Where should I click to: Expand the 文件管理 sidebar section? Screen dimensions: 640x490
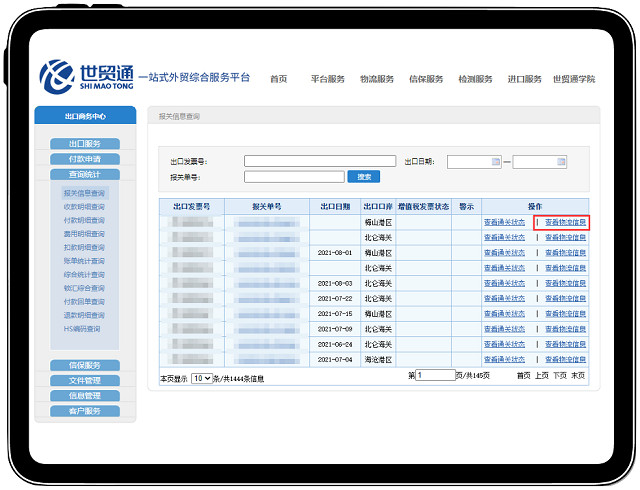[x=84, y=380]
